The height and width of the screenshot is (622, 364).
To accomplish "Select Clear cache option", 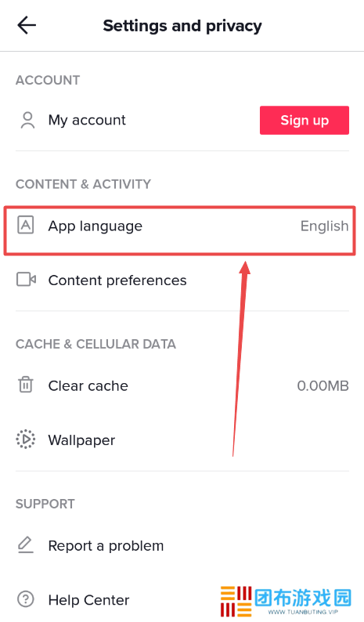I will (x=182, y=385).
